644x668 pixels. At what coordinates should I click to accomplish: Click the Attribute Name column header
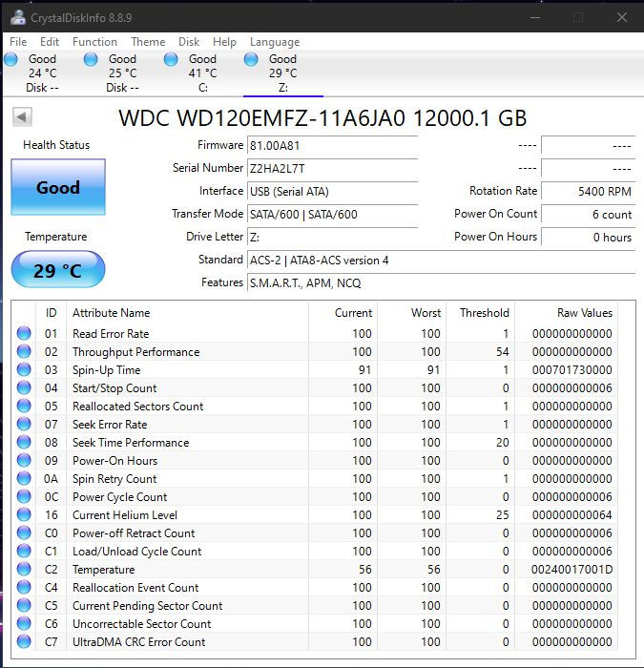point(111,313)
